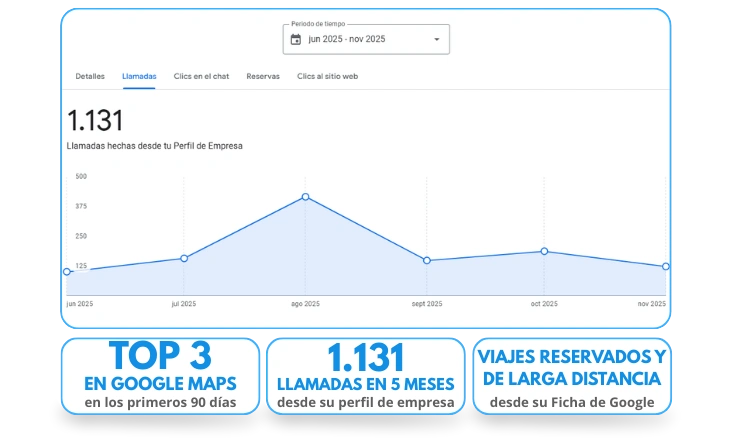Click 'VIAJES RESERVADOS Y' heading
The height and width of the screenshot is (443, 732).
pos(572,357)
